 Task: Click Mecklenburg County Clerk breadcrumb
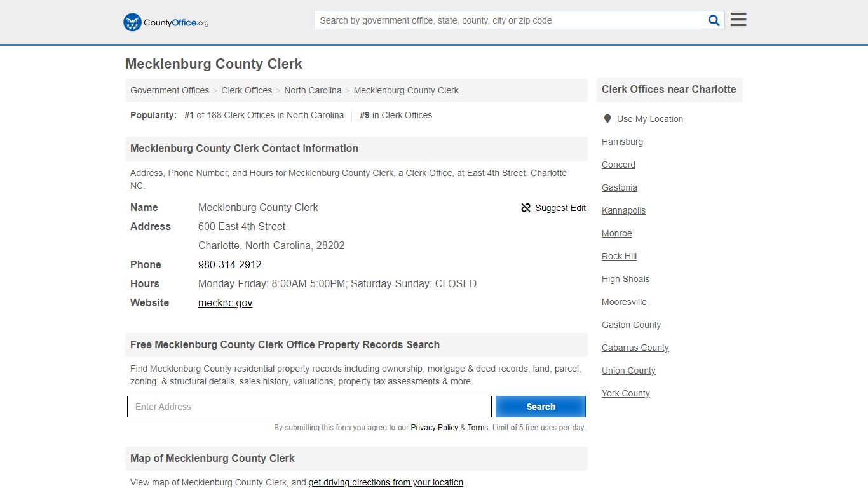(x=406, y=90)
